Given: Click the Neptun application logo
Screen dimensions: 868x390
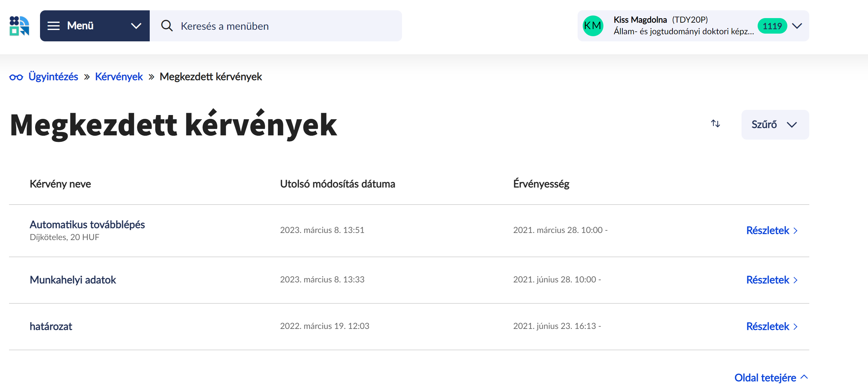Looking at the screenshot, I should coord(19,26).
